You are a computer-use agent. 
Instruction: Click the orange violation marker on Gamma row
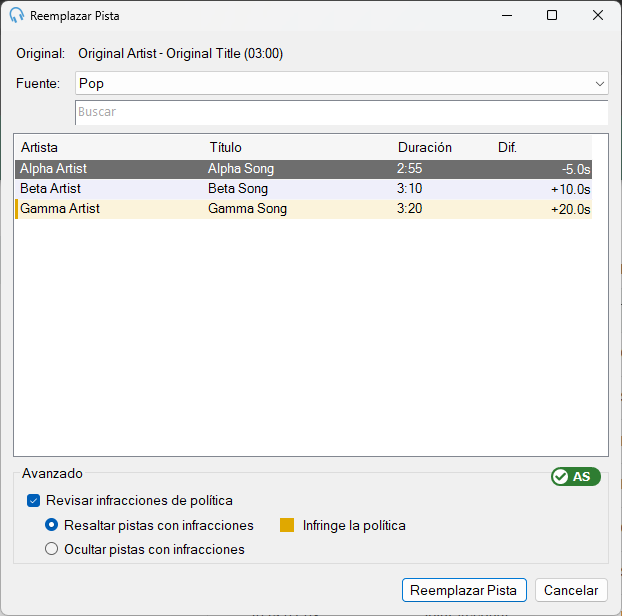coord(17,209)
